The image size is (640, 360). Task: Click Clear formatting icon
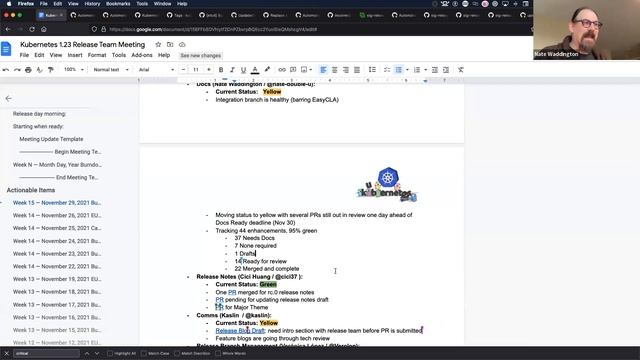(x=461, y=70)
